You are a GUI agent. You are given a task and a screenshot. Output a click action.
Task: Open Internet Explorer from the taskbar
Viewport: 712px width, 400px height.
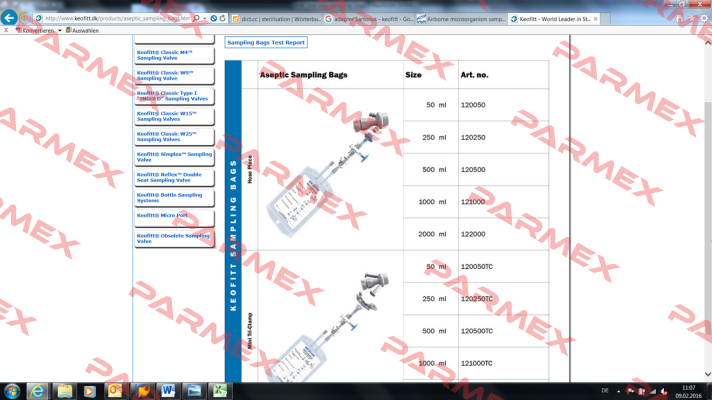[38, 391]
